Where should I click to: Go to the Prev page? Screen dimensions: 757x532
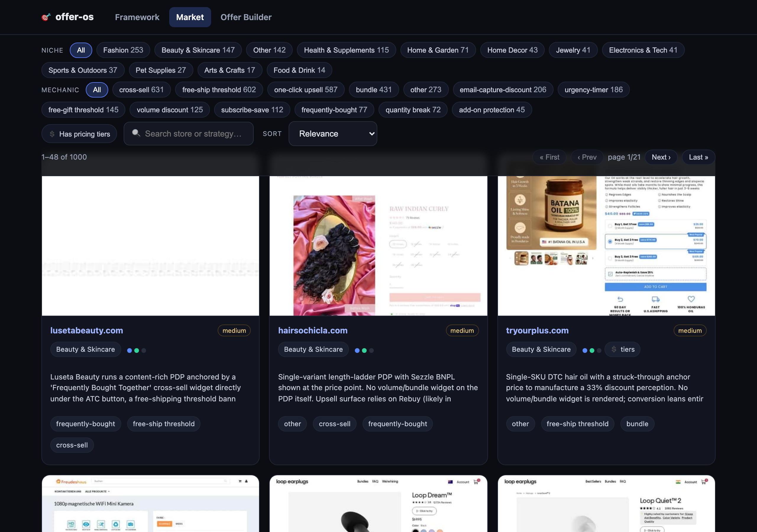587,157
